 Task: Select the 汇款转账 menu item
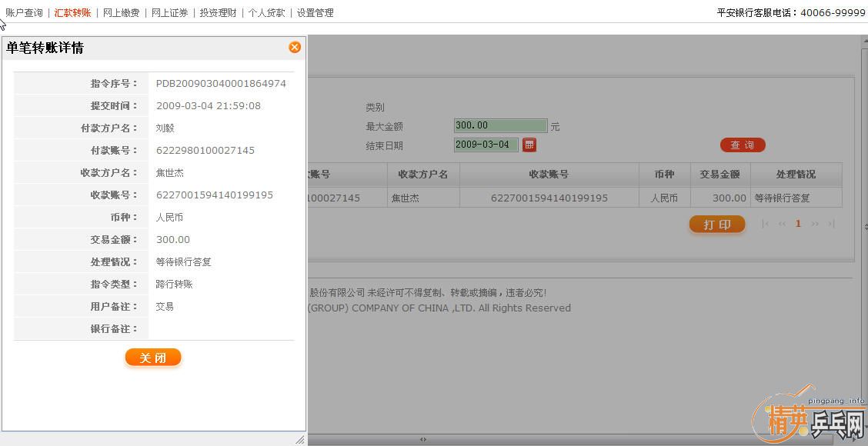pyautogui.click(x=72, y=12)
